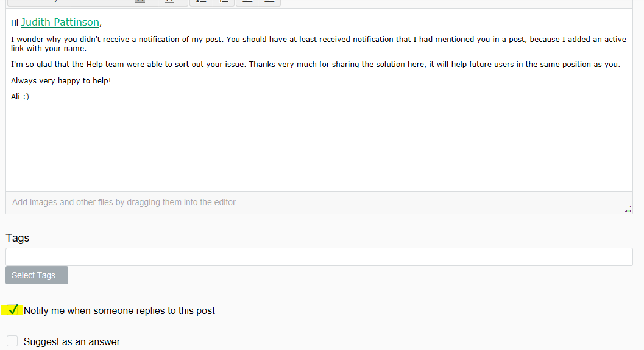Click the numbered list toolbar icon
644x350 pixels.
pyautogui.click(x=223, y=2)
